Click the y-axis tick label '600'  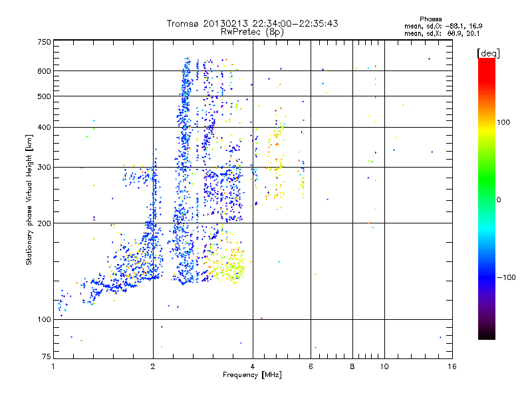(x=45, y=71)
